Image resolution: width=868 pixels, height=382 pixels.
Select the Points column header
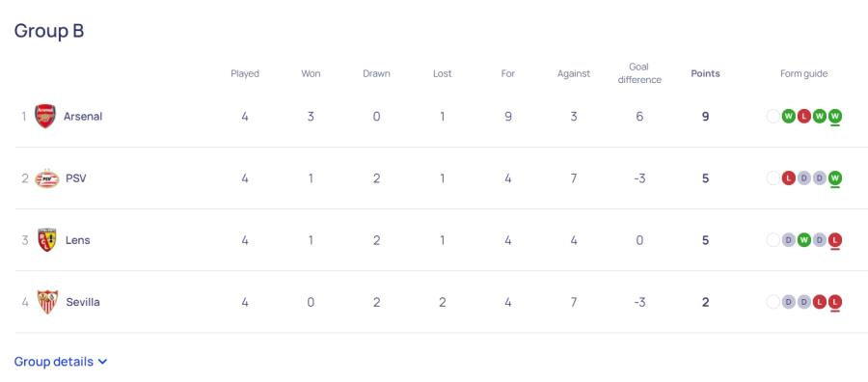[705, 73]
